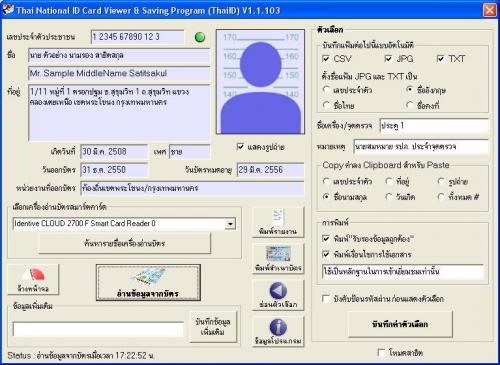This screenshot has width=500, height=365.
Task: Click the green status indicator light
Action: click(200, 37)
